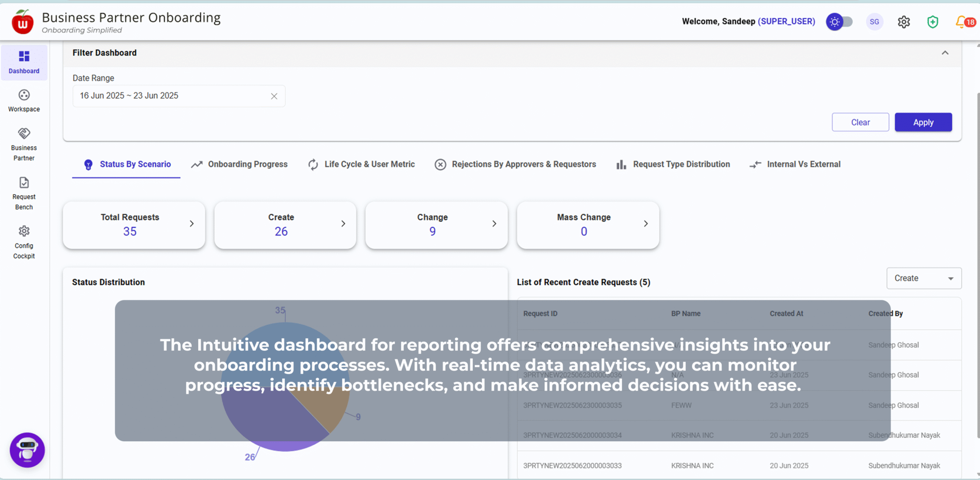
Task: Toggle the light/dark theme switch
Action: coord(840,22)
